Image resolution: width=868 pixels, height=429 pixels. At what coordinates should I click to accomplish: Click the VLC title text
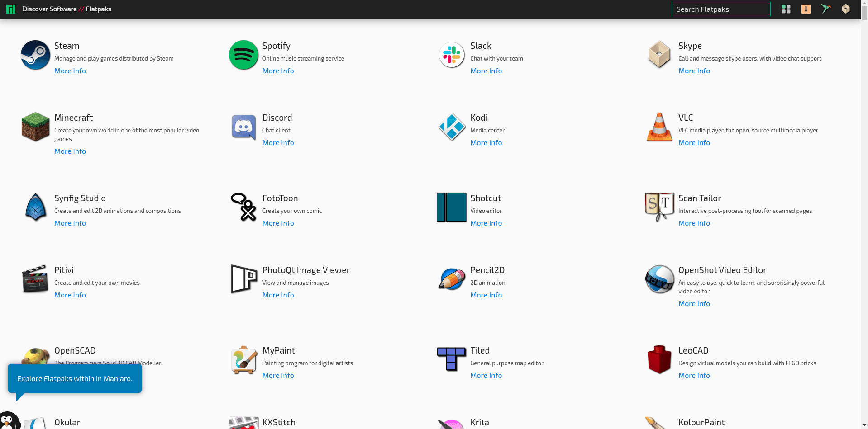[x=686, y=118]
